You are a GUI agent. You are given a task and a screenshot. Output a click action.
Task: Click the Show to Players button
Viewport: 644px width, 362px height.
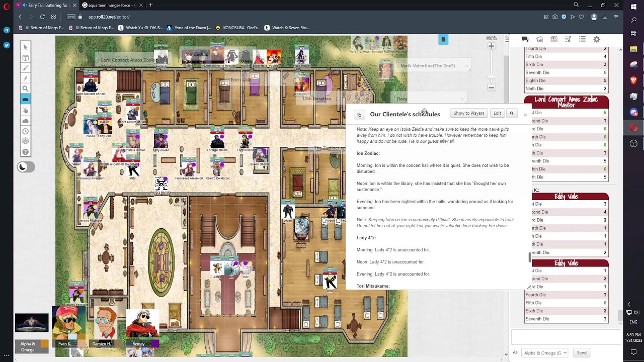[468, 113]
